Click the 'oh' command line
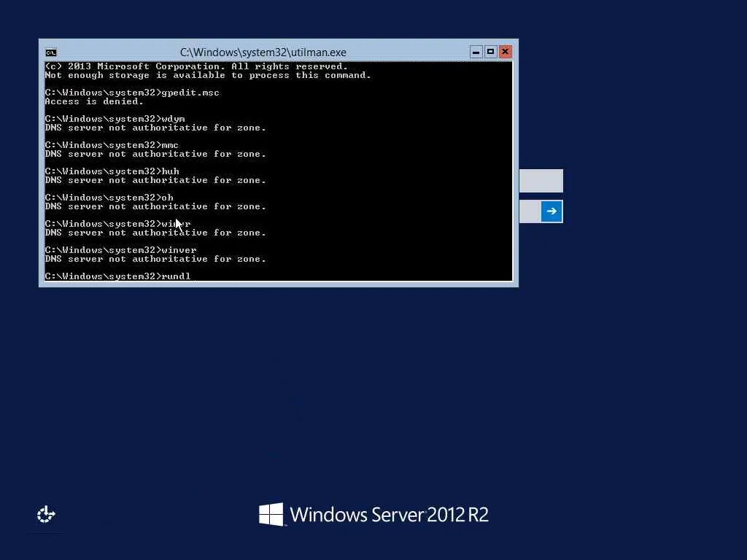The height and width of the screenshot is (560, 747). pos(109,197)
